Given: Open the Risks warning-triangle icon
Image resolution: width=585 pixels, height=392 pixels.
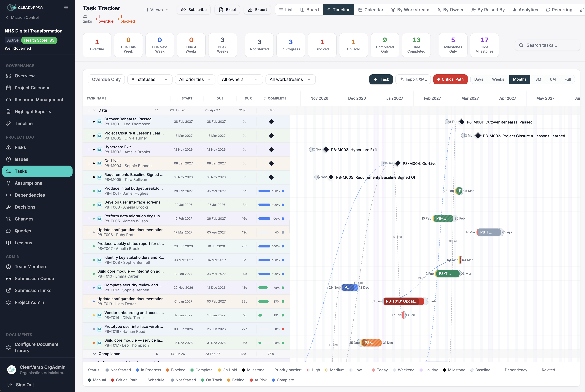Looking at the screenshot, I should [x=8, y=148].
